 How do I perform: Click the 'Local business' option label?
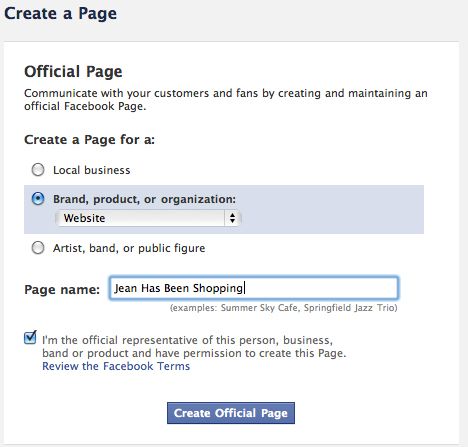point(92,170)
